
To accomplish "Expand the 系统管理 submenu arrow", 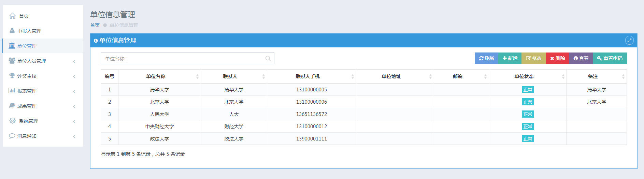I will (74, 121).
